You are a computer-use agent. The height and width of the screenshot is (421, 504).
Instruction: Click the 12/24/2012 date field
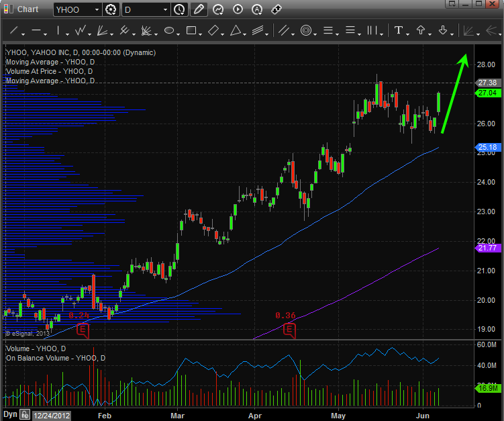pyautogui.click(x=52, y=416)
